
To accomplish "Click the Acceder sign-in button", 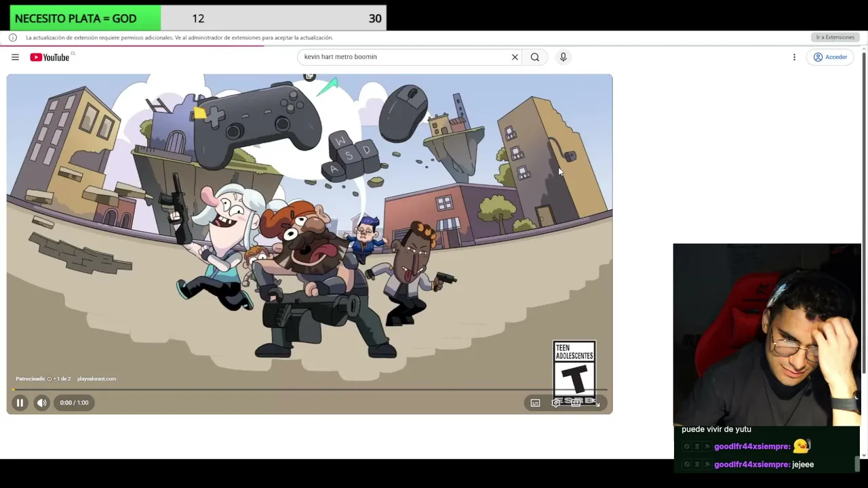I will click(x=831, y=57).
